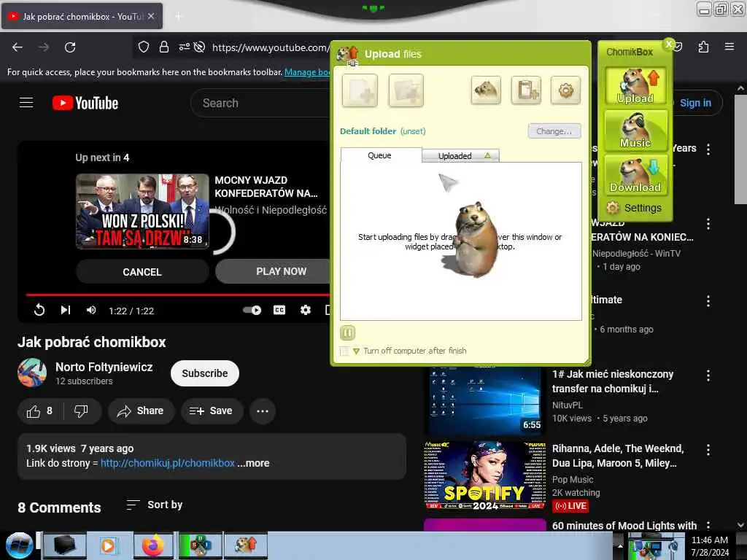747x560 pixels.
Task: Close the ChomikBox widget
Action: [x=669, y=44]
